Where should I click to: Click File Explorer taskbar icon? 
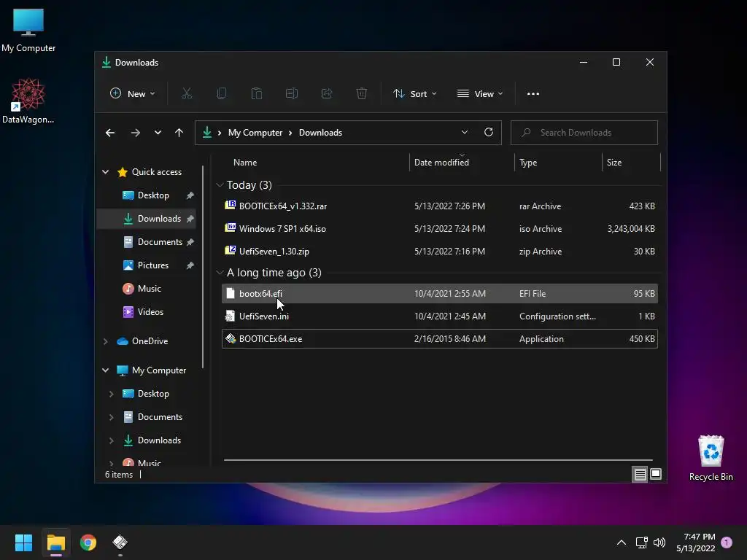click(x=55, y=542)
